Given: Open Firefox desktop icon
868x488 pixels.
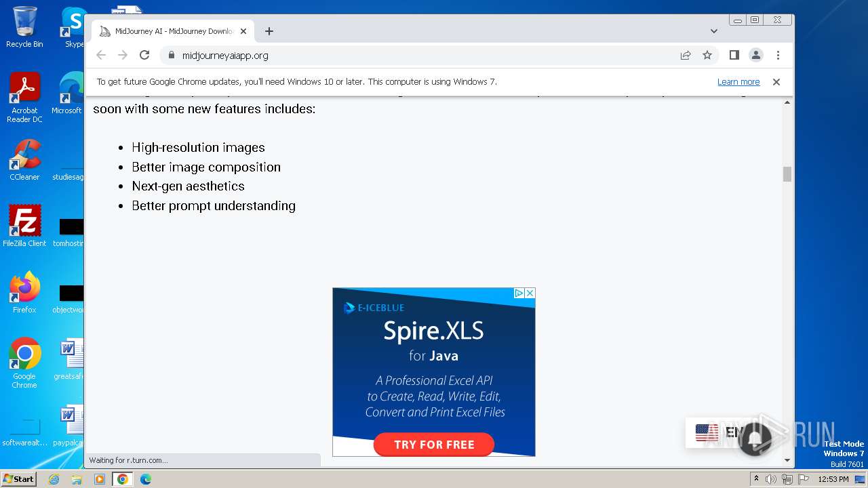Looking at the screenshot, I should (24, 293).
